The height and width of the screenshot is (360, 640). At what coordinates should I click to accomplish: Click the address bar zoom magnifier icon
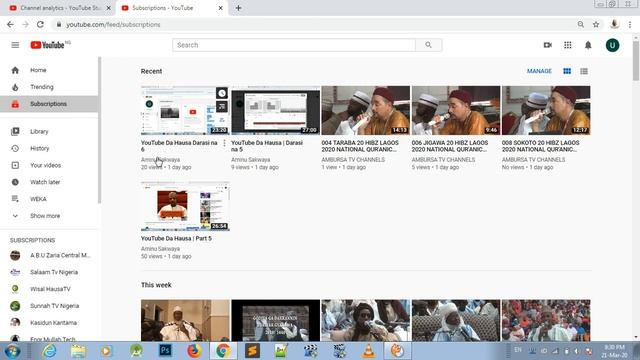pyautogui.click(x=580, y=24)
